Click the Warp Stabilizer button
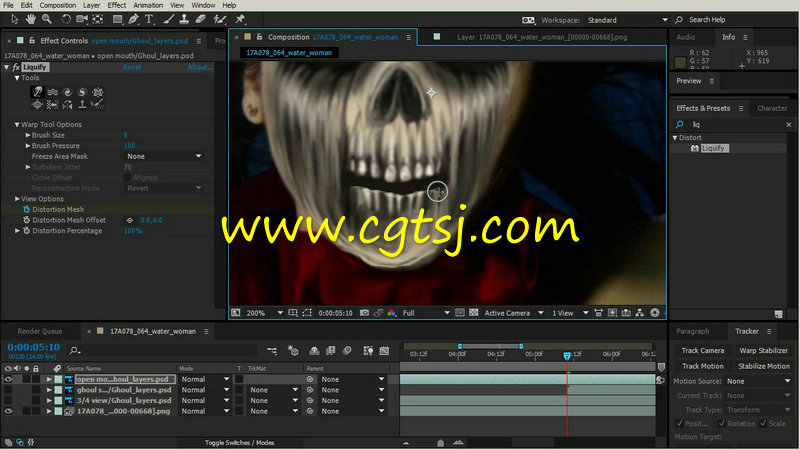Screen dimensions: 800x450 coord(763,351)
